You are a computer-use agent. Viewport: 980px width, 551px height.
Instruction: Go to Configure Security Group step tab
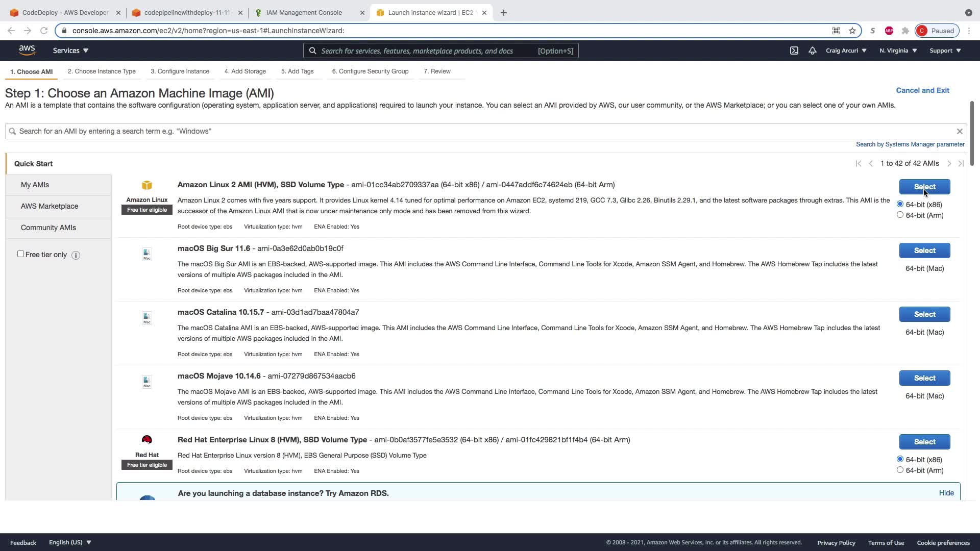(x=370, y=71)
